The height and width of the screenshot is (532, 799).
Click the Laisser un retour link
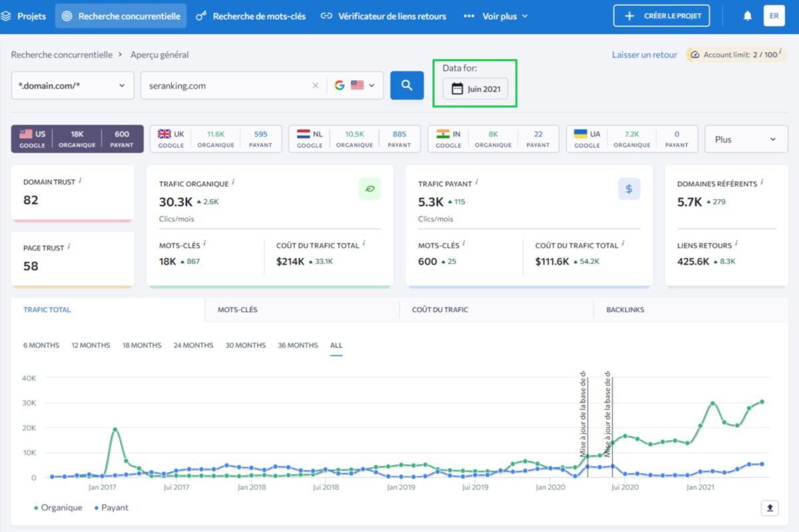(644, 55)
